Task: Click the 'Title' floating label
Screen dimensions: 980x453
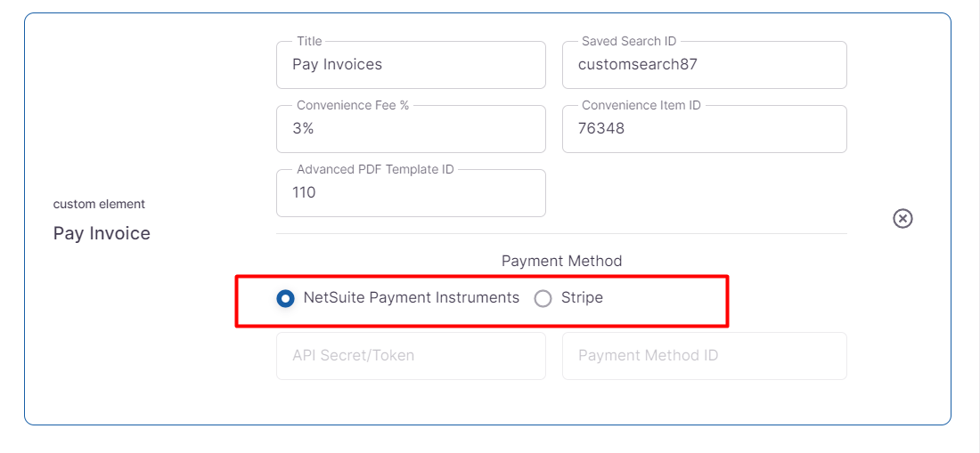Action: pyautogui.click(x=309, y=41)
